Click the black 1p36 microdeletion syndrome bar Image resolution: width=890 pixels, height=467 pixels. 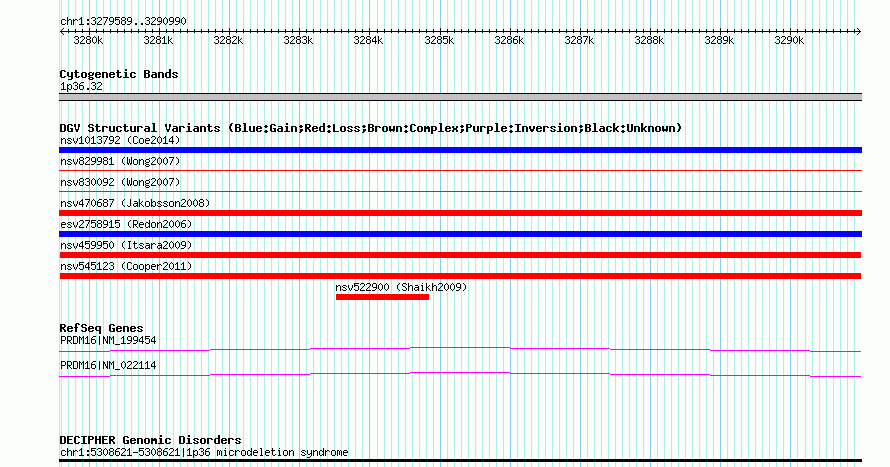tap(460, 461)
